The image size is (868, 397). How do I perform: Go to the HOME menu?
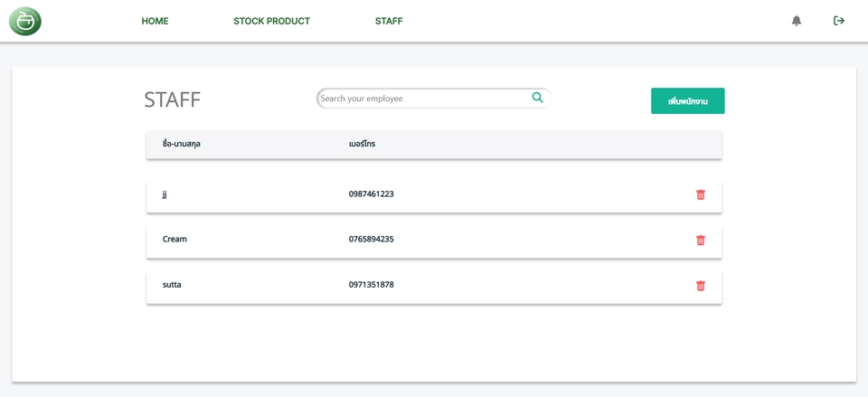tap(155, 21)
